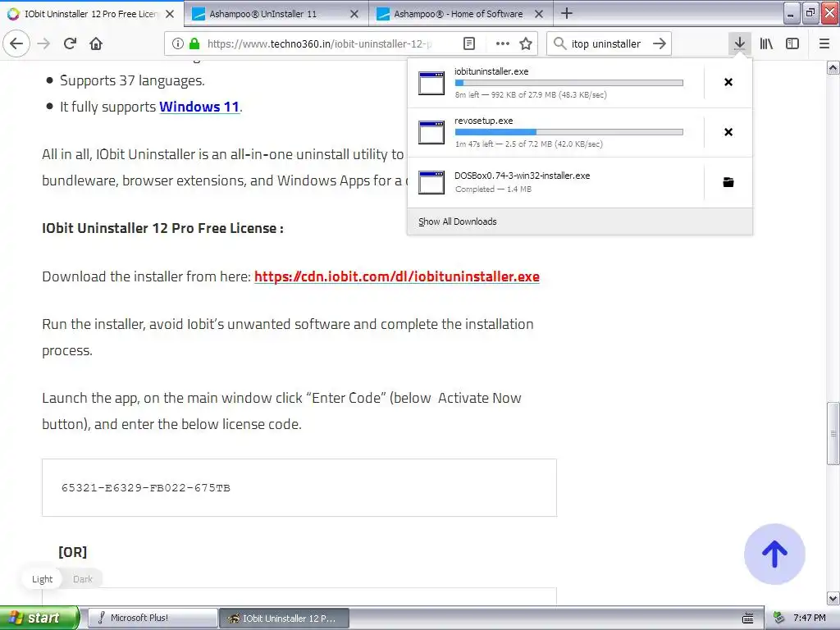Screen dimensions: 840x630
Task: Toggle the downloads panel button
Action: pos(739,43)
